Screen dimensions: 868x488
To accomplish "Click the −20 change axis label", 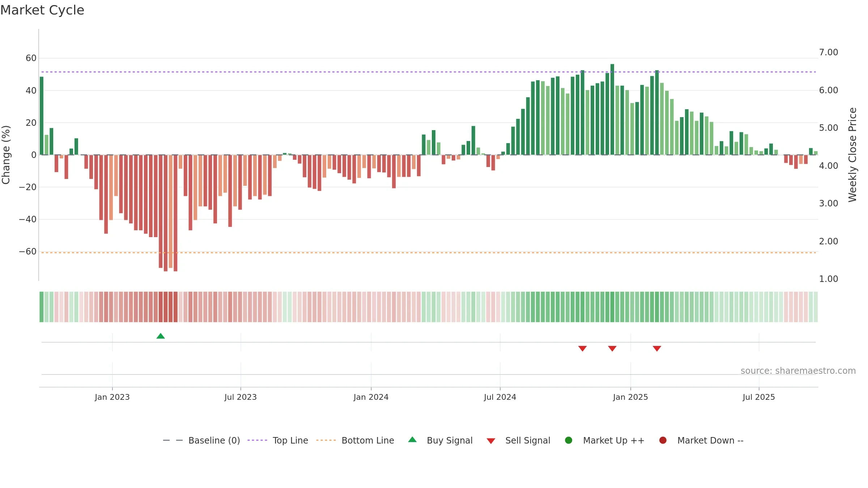I will pos(27,187).
